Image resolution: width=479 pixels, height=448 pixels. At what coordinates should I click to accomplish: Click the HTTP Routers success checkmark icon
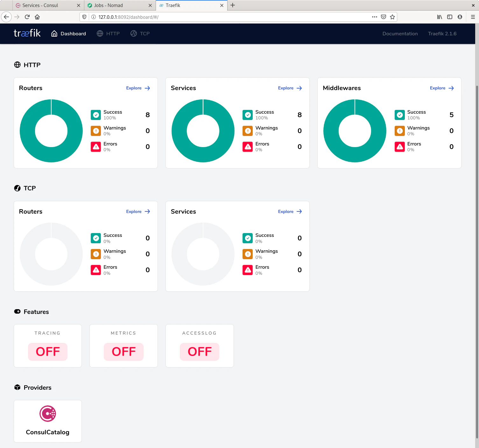tap(96, 115)
